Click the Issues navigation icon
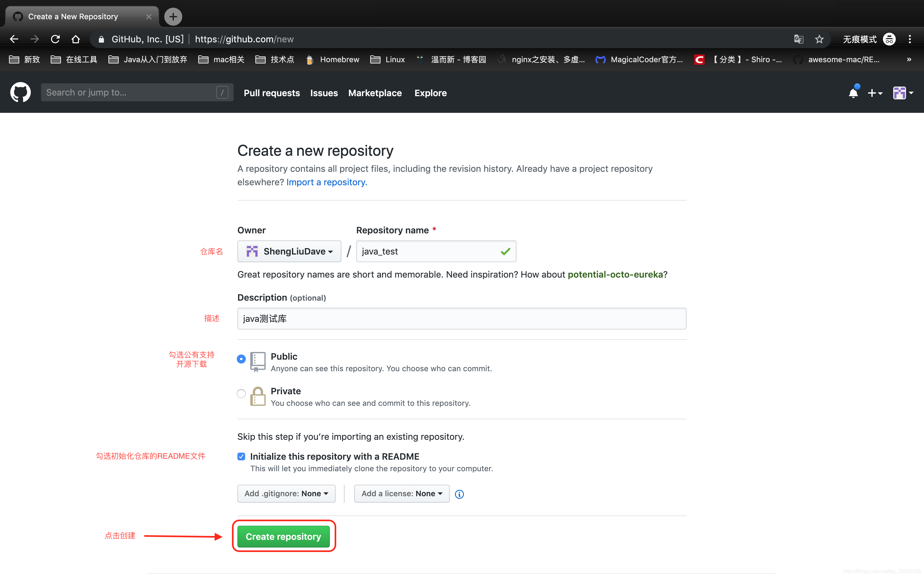The height and width of the screenshot is (577, 924). point(324,93)
